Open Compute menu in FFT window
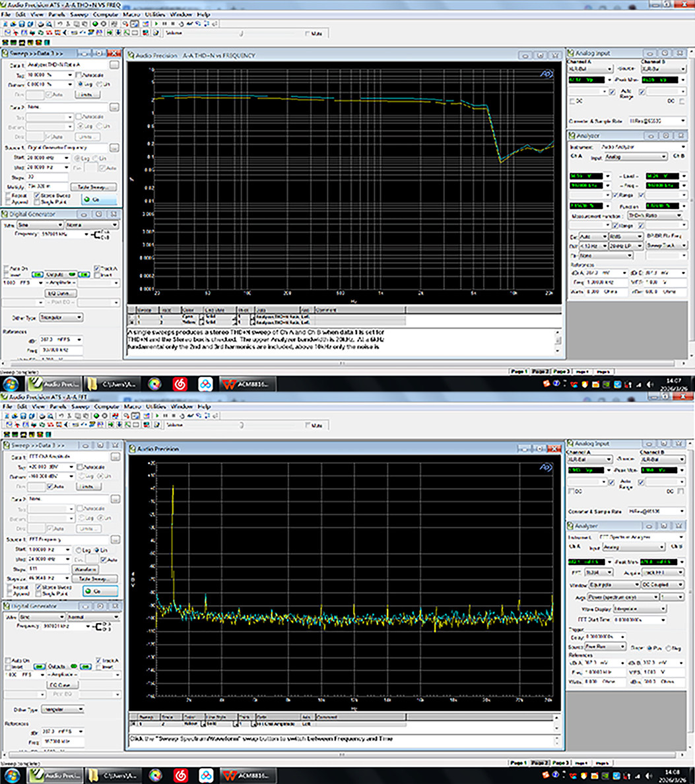The image size is (695, 784). click(106, 407)
